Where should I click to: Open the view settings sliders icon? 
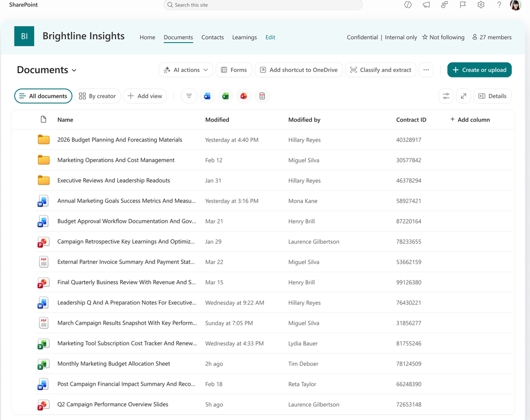[x=446, y=96]
